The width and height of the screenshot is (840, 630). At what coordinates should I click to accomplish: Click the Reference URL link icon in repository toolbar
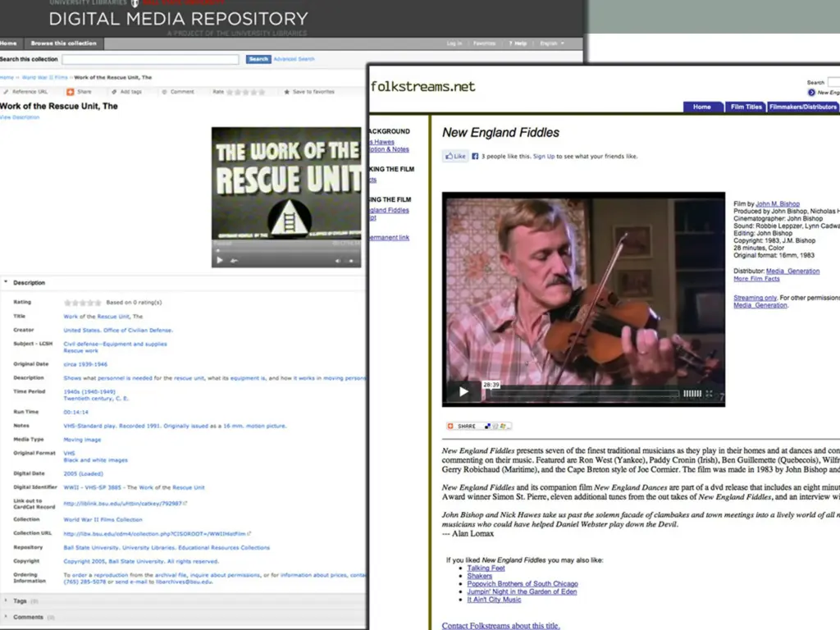tap(6, 92)
